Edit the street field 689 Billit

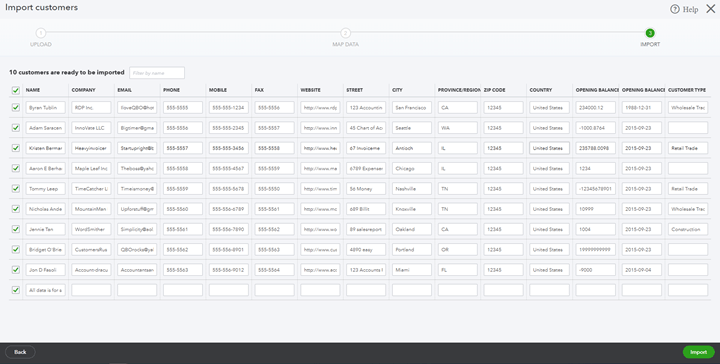(x=366, y=209)
